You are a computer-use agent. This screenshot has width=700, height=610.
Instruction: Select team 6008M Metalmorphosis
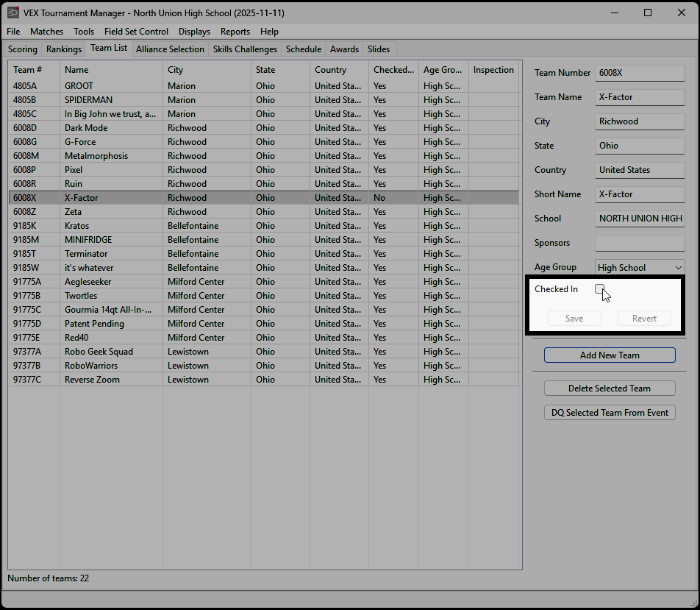[x=264, y=156]
